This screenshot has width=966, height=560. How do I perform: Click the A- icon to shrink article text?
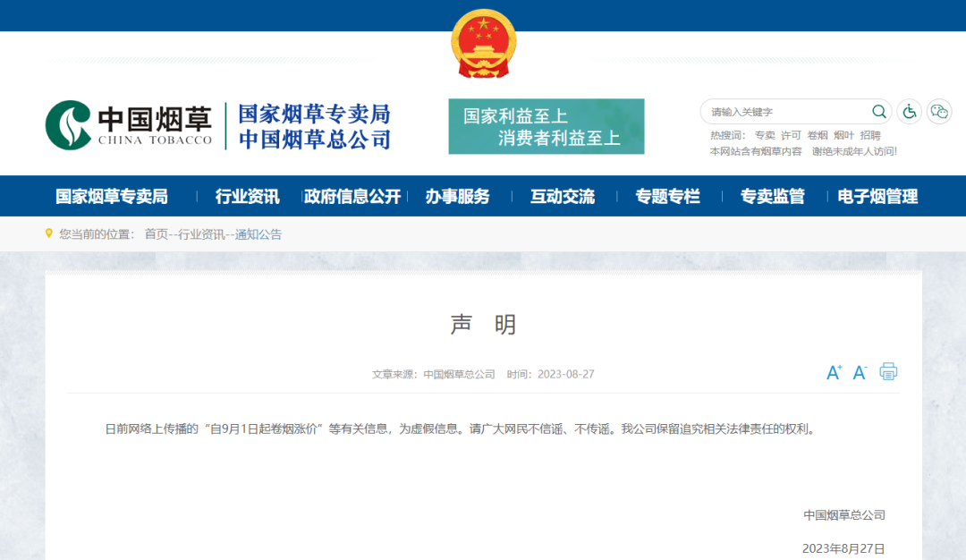coord(859,373)
